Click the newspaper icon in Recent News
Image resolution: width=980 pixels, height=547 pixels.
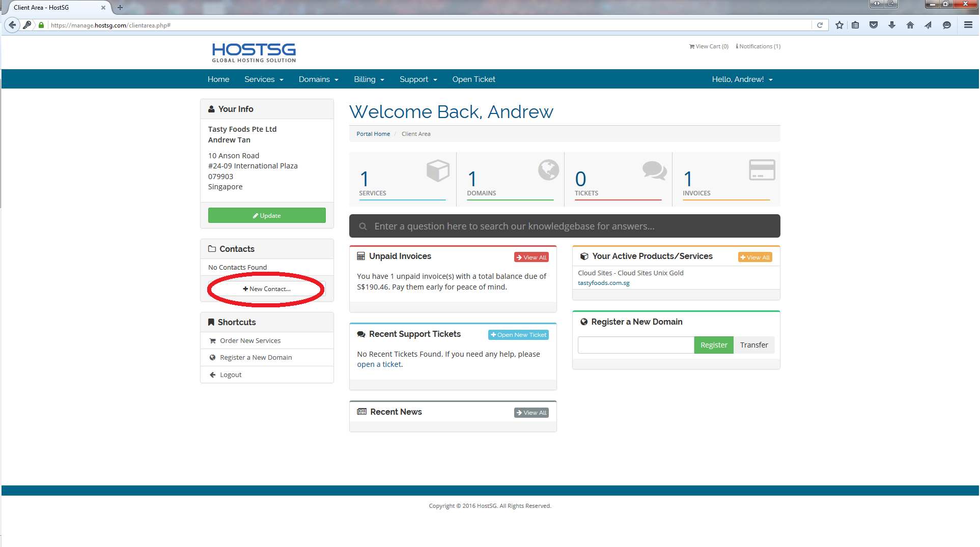pos(362,412)
